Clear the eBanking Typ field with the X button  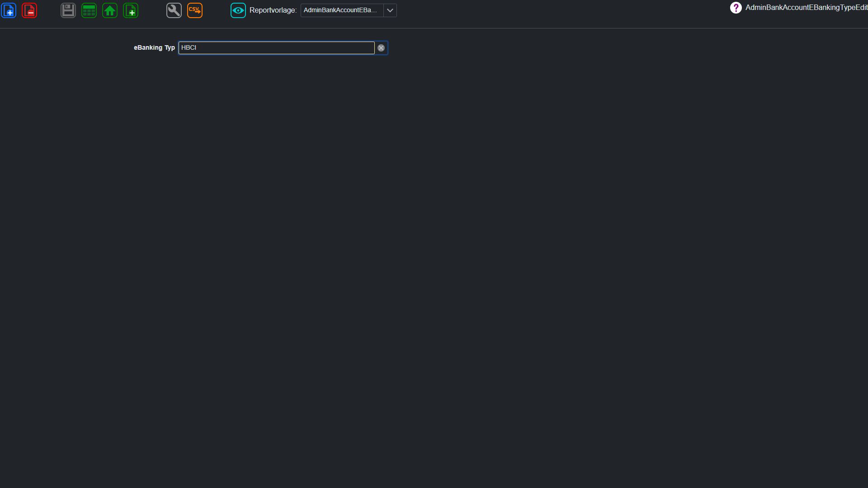(x=381, y=48)
